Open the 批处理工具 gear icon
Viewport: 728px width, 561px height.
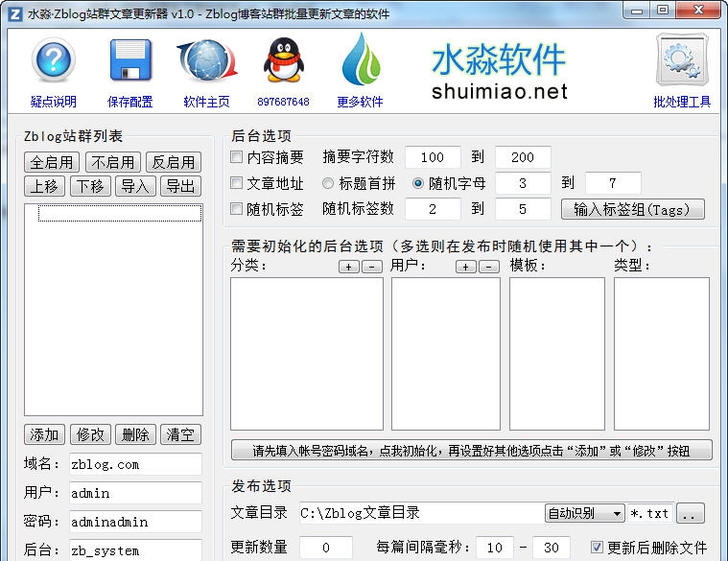681,61
